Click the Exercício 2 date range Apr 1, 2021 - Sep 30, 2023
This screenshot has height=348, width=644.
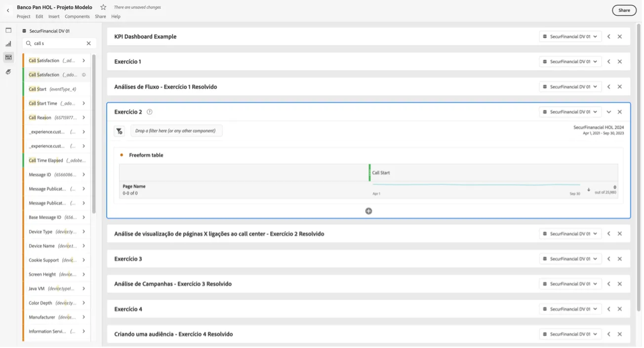(x=603, y=133)
